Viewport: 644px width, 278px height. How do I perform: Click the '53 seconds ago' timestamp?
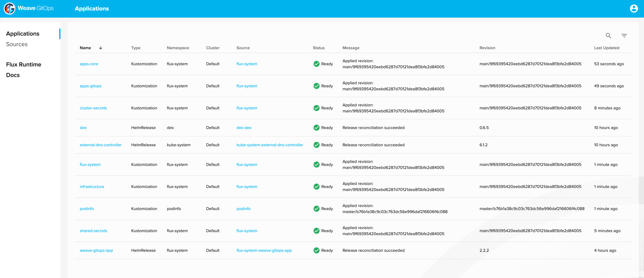click(609, 64)
